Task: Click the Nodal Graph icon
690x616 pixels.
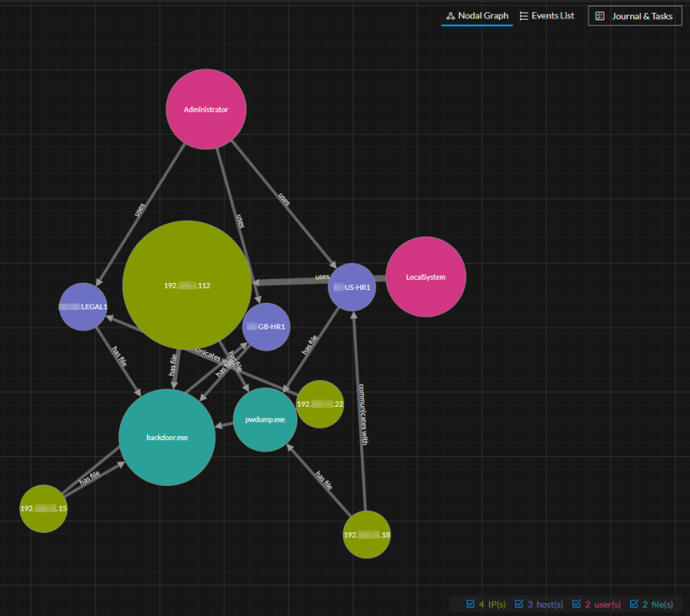Action: (x=451, y=15)
